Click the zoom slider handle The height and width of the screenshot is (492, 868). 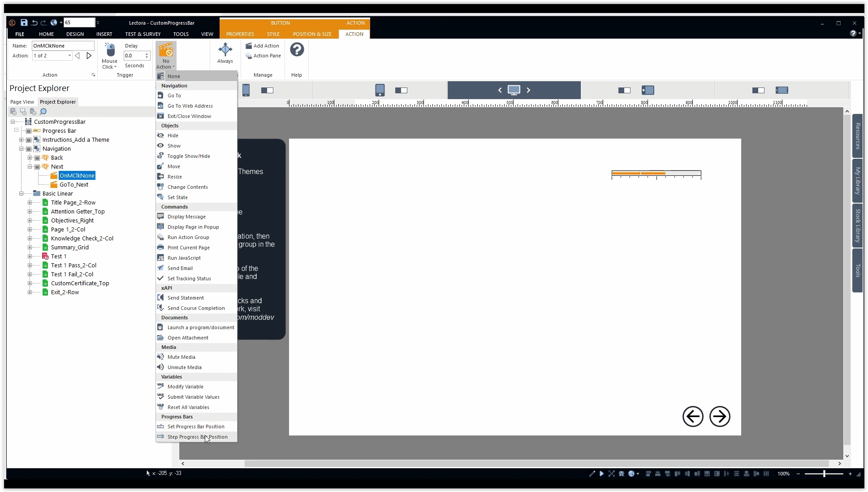coord(824,474)
